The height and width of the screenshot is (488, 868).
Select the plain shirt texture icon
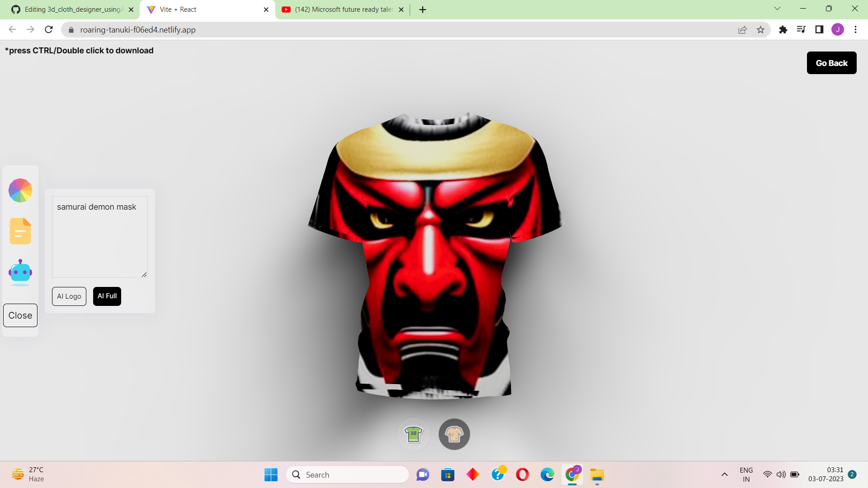(454, 434)
